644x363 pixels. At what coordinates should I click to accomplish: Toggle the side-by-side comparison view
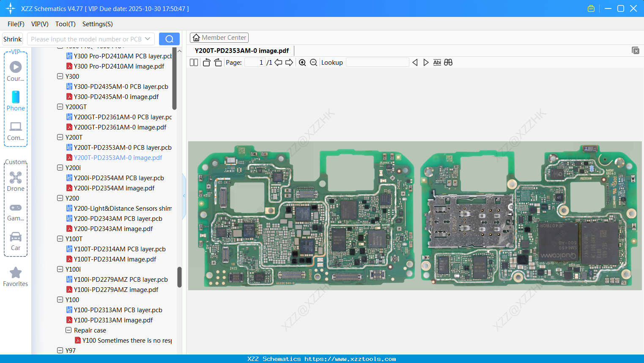coord(448,62)
